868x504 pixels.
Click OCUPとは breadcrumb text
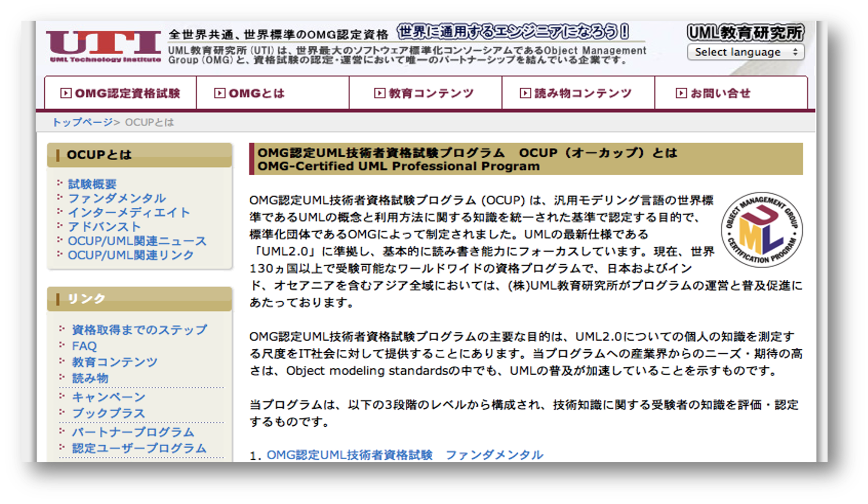pyautogui.click(x=149, y=122)
